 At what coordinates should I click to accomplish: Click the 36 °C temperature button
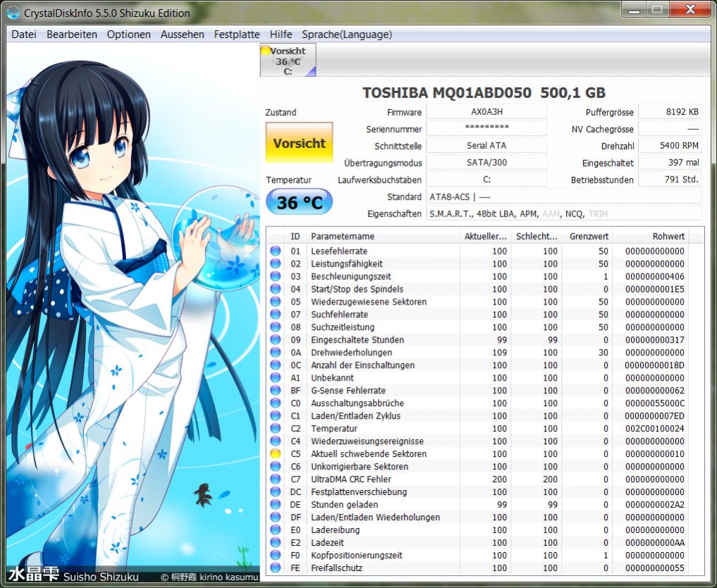click(x=299, y=202)
